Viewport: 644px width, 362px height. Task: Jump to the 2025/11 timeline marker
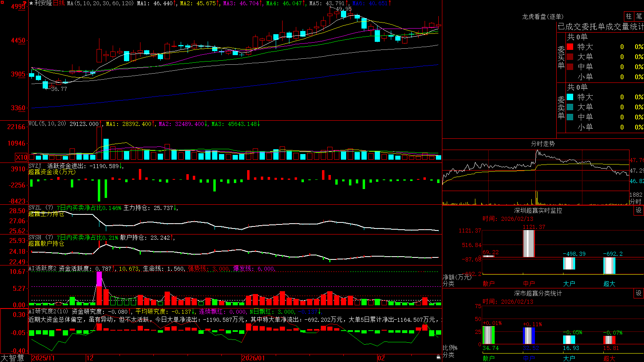[x=43, y=358]
